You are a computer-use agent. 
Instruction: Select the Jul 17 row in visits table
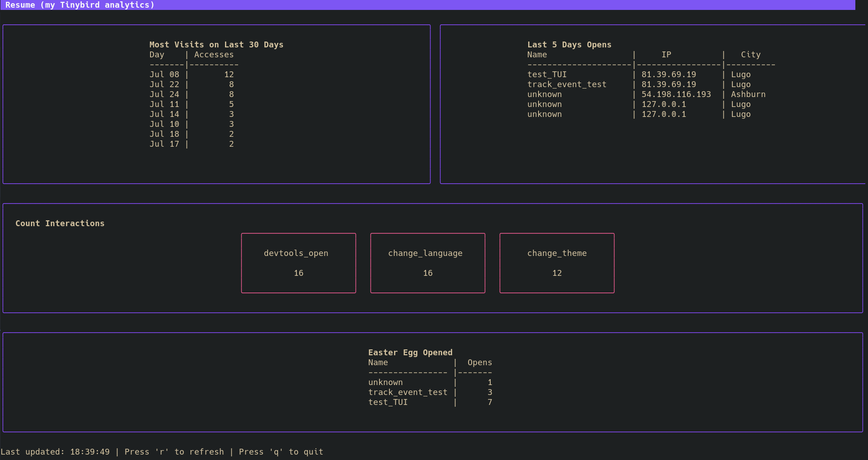coord(192,144)
